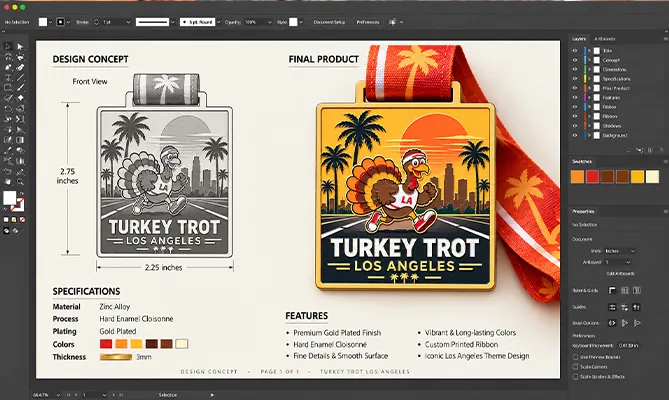The image size is (669, 400).
Task: Click the Fill color box in toolbar
Action: click(x=9, y=198)
